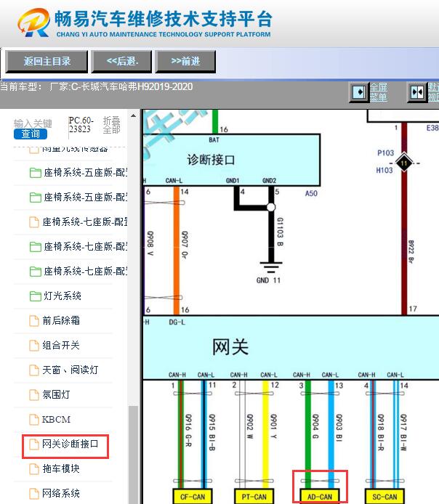Click the document icon beside 组合开关

[34, 346]
